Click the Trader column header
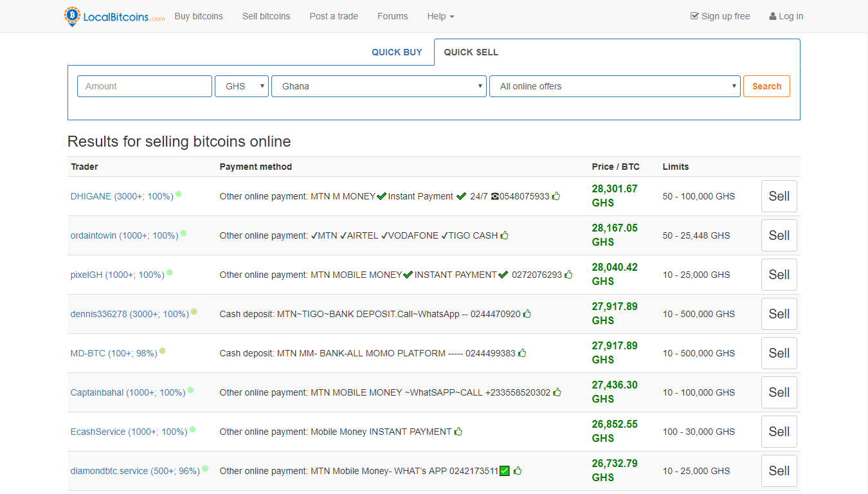Image resolution: width=868 pixels, height=494 pixels. [x=84, y=167]
